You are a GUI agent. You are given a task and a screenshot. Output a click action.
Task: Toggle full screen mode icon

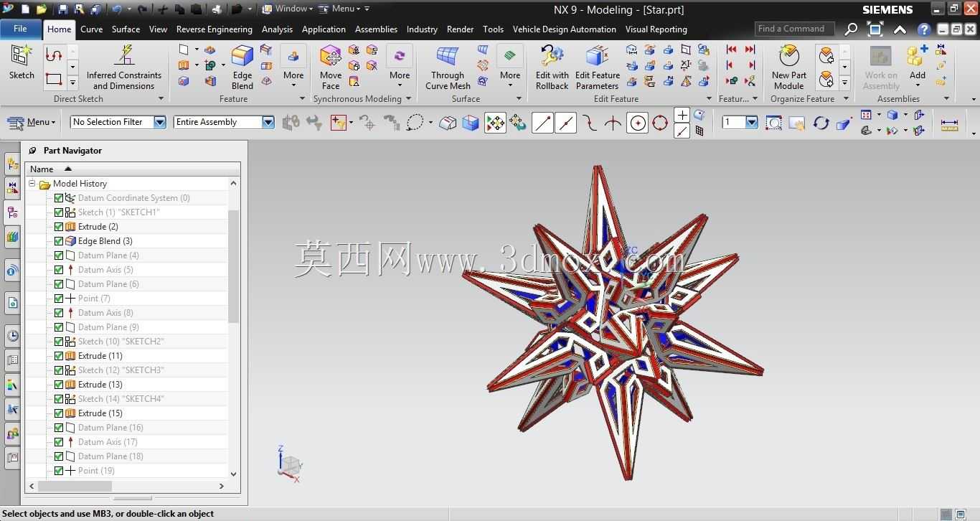pyautogui.click(x=875, y=29)
